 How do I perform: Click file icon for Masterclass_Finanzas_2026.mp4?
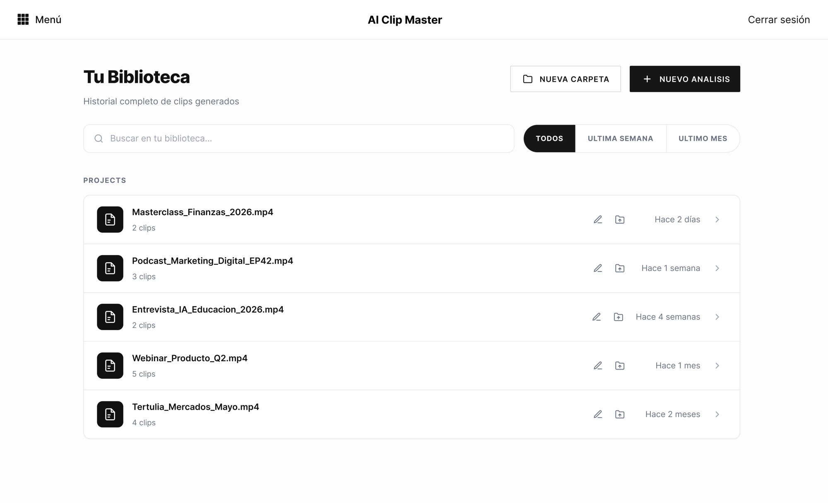[x=110, y=220]
